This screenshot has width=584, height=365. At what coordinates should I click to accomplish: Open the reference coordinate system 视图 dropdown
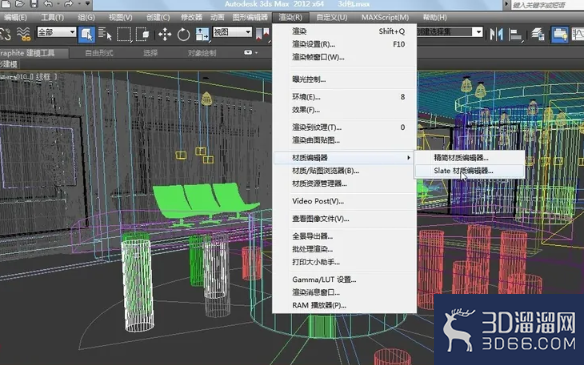pyautogui.click(x=232, y=32)
